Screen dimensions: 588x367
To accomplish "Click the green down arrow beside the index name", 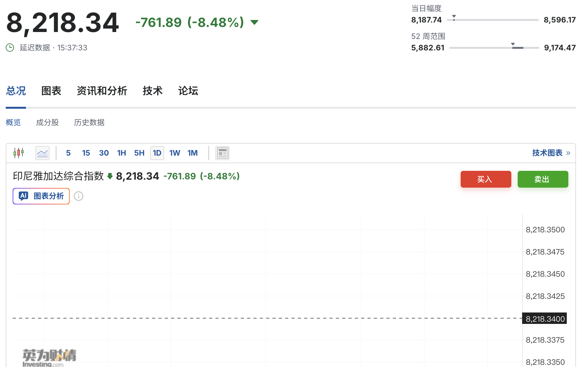I will pos(110,176).
